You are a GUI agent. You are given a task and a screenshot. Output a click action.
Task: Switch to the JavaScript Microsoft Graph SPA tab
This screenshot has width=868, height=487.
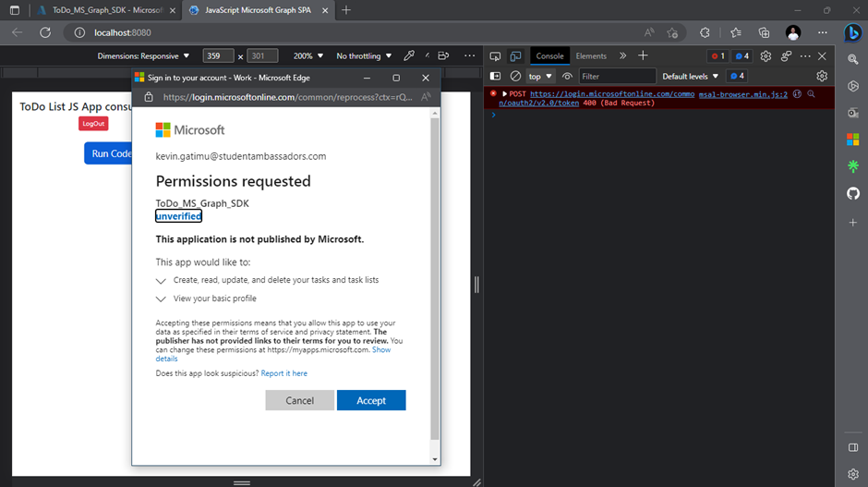[258, 10]
